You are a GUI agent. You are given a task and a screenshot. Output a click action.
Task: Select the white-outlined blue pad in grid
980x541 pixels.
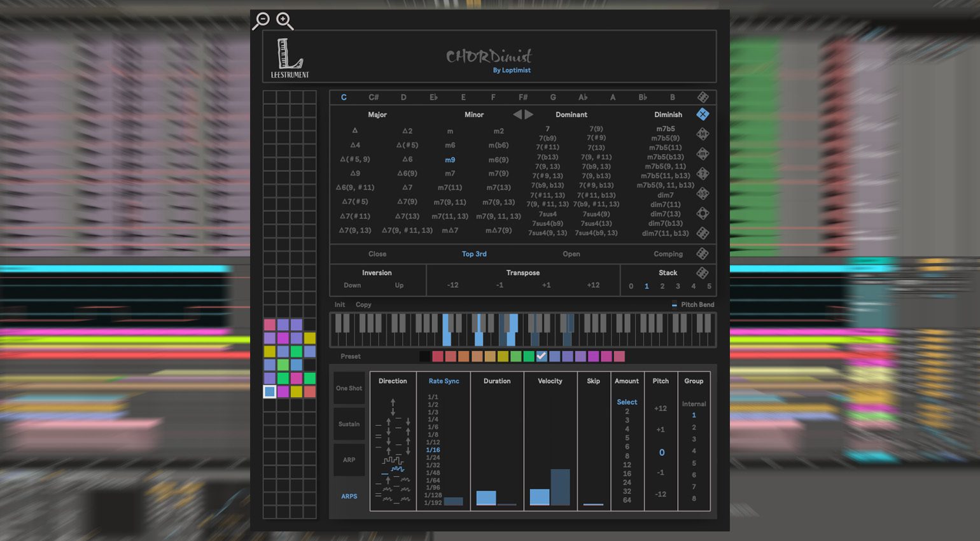point(270,392)
